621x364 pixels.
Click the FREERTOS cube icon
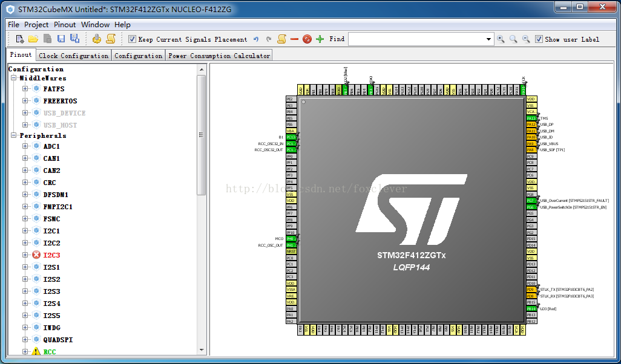coord(36,100)
